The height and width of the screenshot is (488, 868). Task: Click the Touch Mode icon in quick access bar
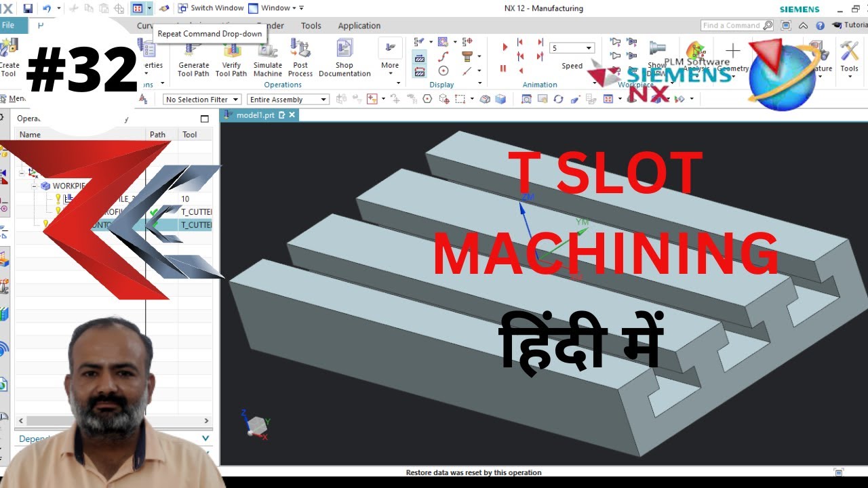pyautogui.click(x=163, y=8)
